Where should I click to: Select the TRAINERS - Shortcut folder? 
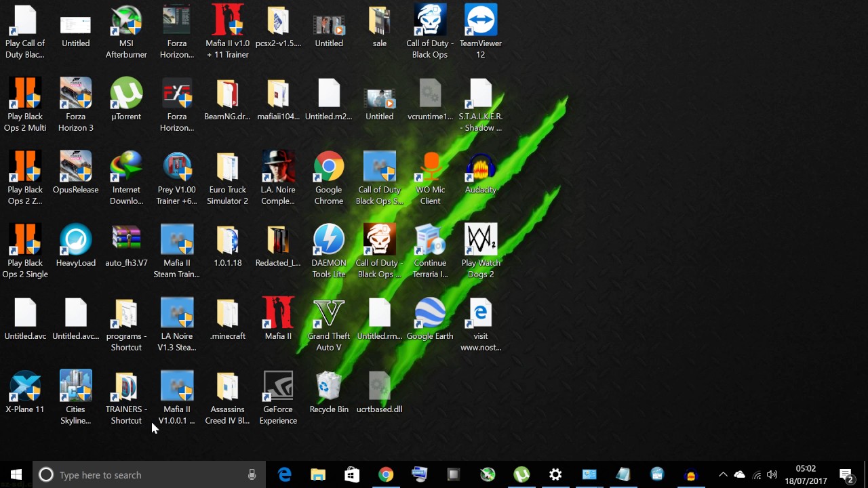coord(126,397)
